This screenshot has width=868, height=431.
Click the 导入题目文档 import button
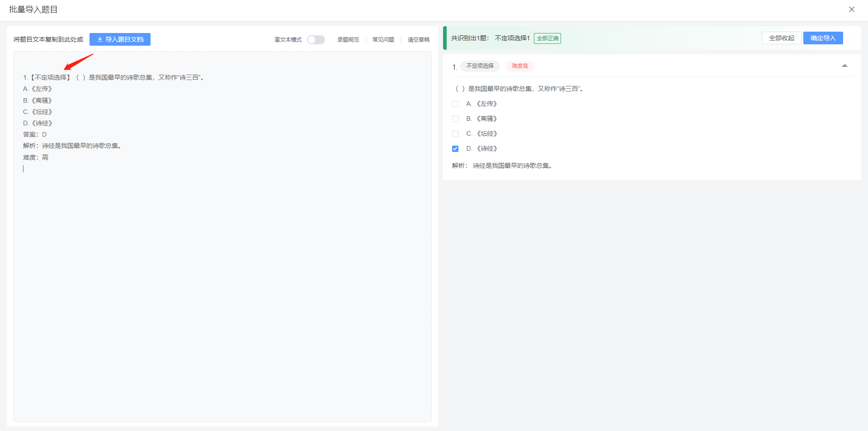120,39
